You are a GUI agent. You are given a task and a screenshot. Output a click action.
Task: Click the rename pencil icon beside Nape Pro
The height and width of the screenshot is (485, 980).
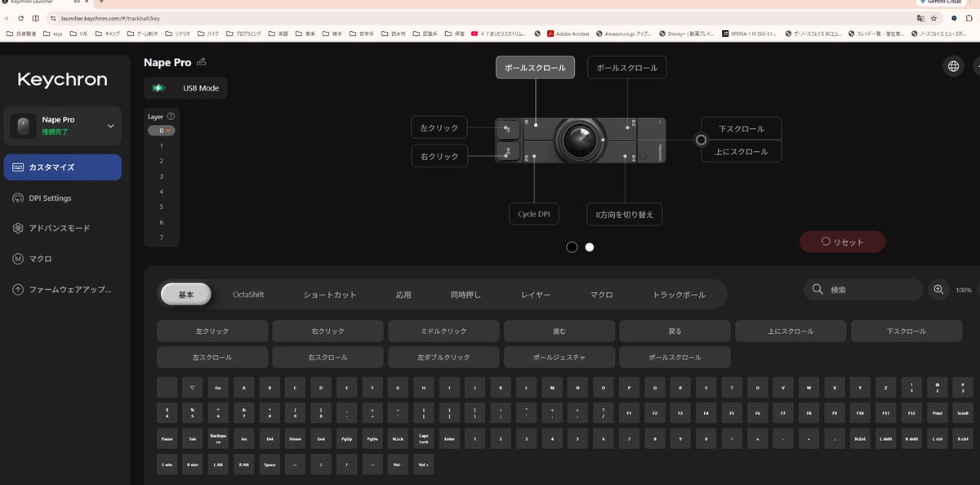coord(202,62)
